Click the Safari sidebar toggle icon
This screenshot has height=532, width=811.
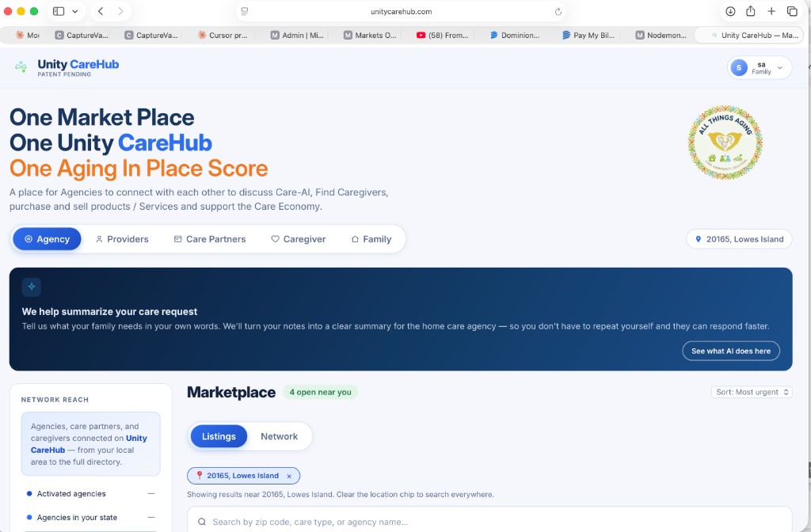click(x=59, y=11)
